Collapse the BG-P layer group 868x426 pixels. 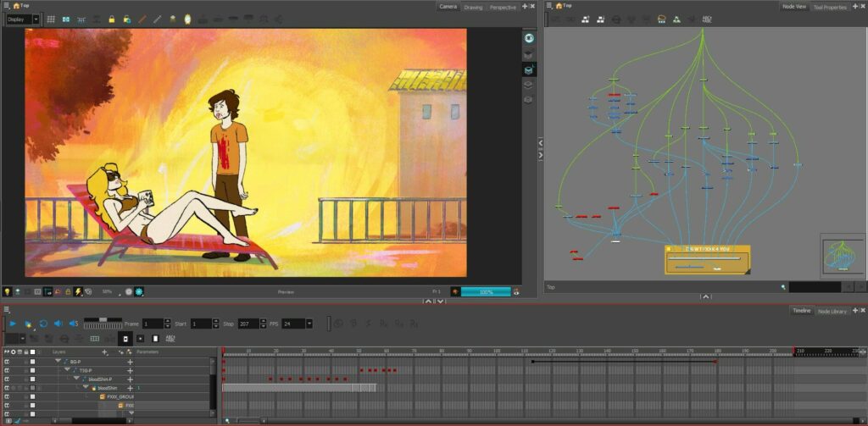[58, 361]
